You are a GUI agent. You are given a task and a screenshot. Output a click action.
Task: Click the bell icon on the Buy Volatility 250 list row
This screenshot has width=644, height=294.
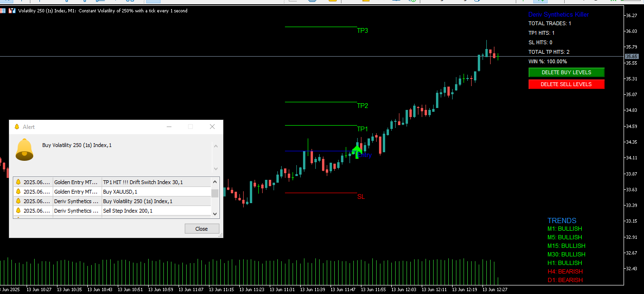click(18, 201)
